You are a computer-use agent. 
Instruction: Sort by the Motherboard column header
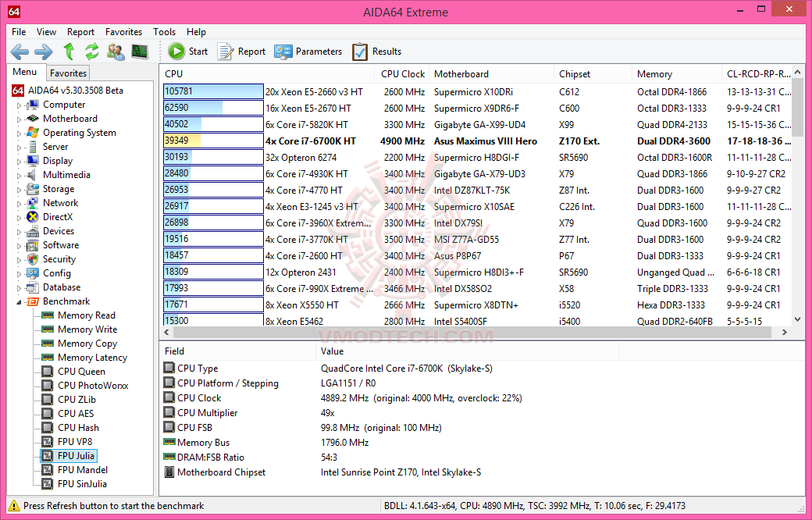click(491, 74)
